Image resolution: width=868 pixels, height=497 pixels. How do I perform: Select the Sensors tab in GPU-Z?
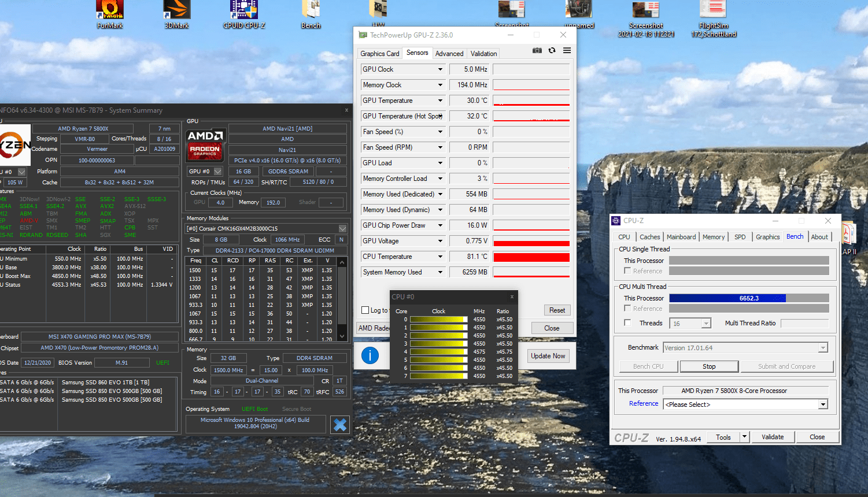tap(418, 53)
